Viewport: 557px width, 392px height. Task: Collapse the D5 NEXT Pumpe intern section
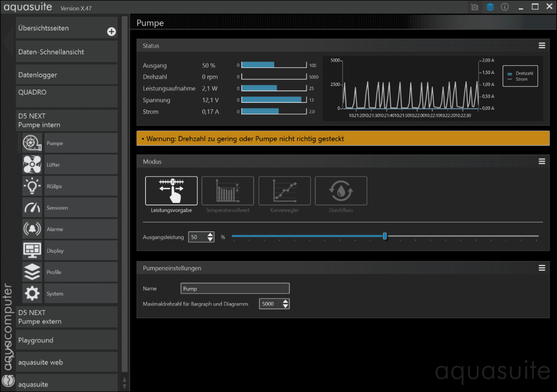click(x=67, y=121)
